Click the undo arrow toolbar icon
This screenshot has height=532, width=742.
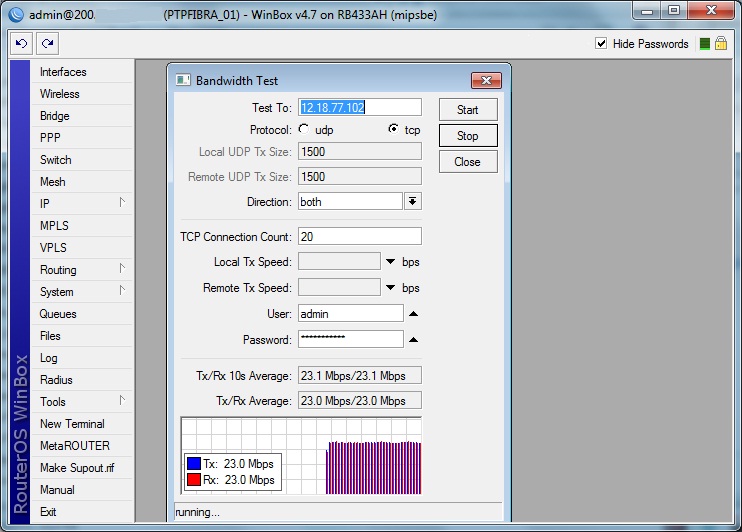pyautogui.click(x=22, y=44)
